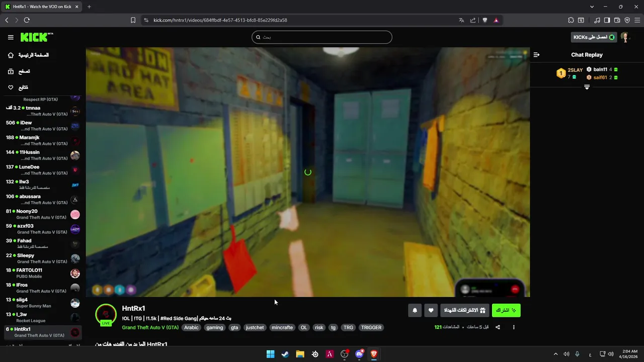The image size is (644, 362).
Task: Select the Arabic tag
Action: tap(191, 327)
